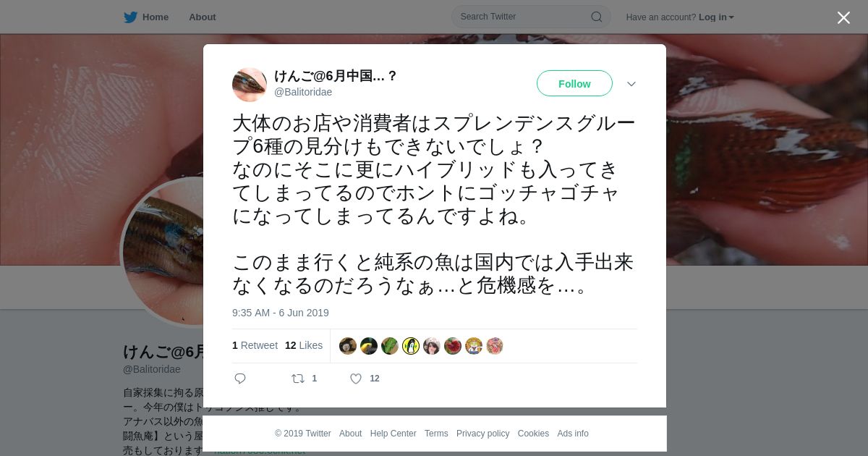This screenshot has width=868, height=456.
Task: Click the last liker avatar in the row
Action: click(x=495, y=346)
